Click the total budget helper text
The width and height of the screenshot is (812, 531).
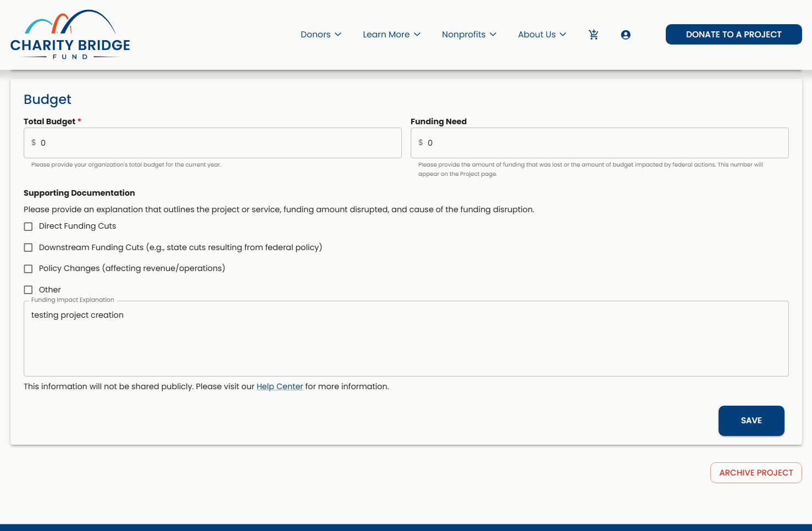126,165
